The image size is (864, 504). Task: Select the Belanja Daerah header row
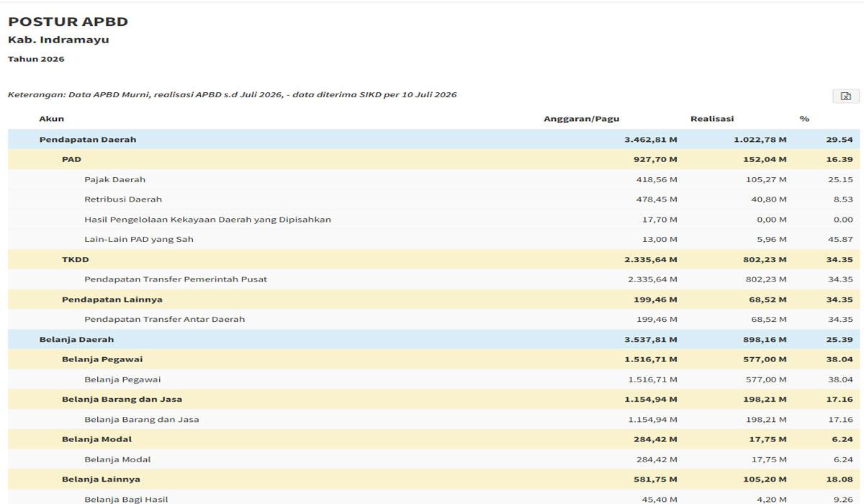pos(434,340)
